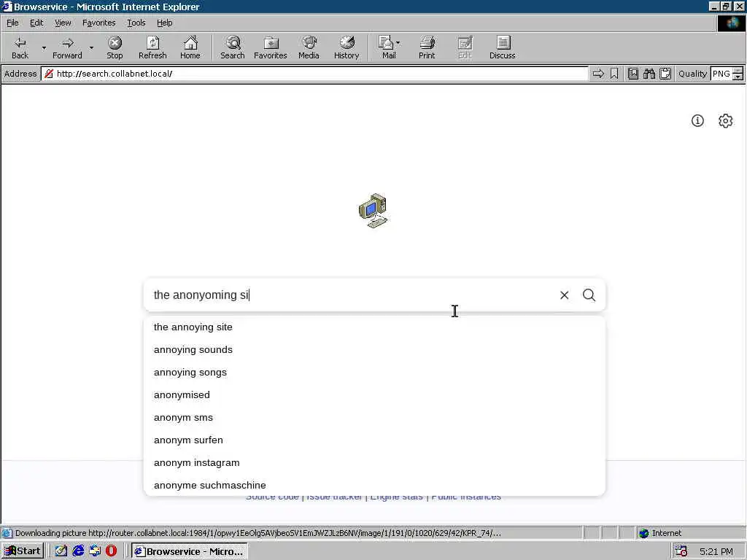
Task: Launch Internet Explorer from quick launch
Action: click(77, 551)
